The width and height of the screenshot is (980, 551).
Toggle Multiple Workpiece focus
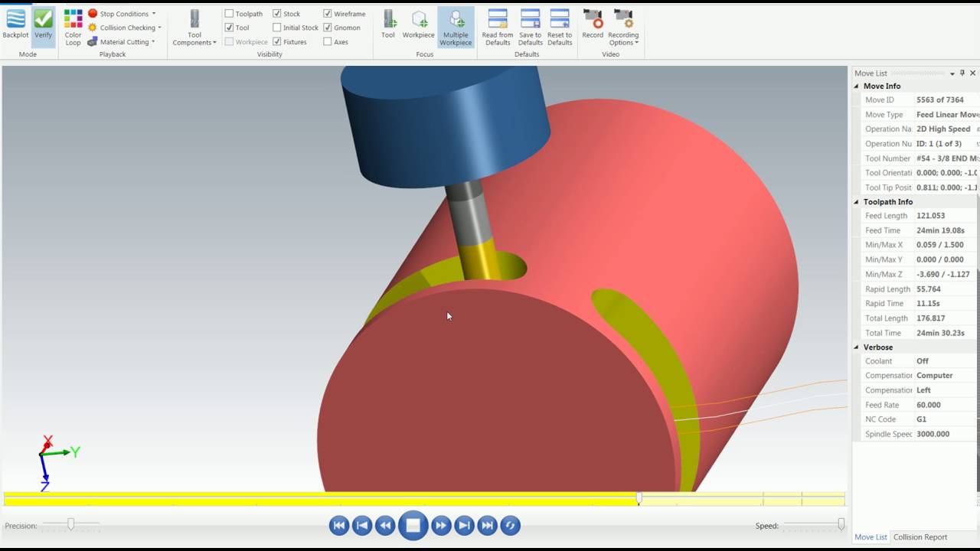456,28
